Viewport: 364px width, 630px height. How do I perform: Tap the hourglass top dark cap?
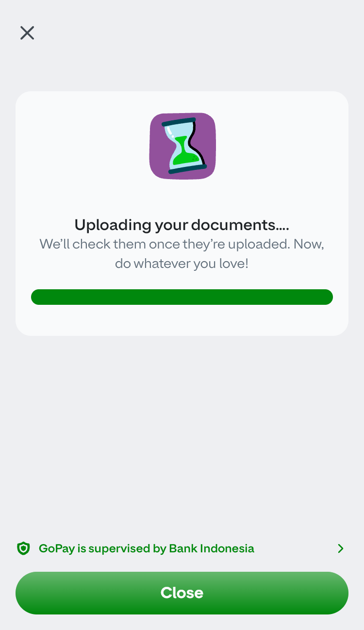(x=179, y=121)
